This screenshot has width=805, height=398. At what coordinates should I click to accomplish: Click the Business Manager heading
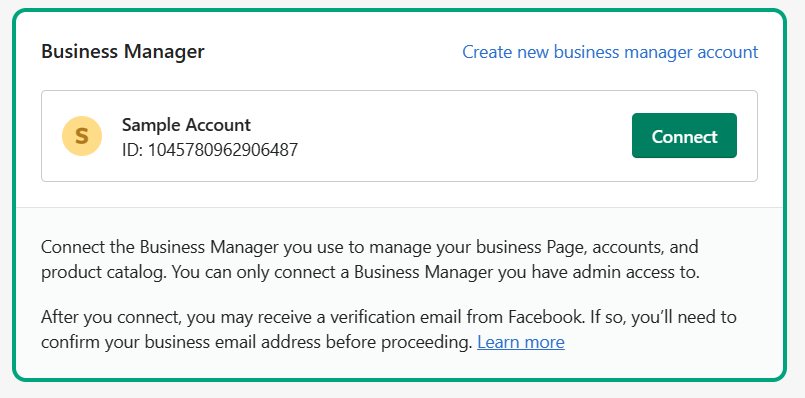click(x=123, y=52)
